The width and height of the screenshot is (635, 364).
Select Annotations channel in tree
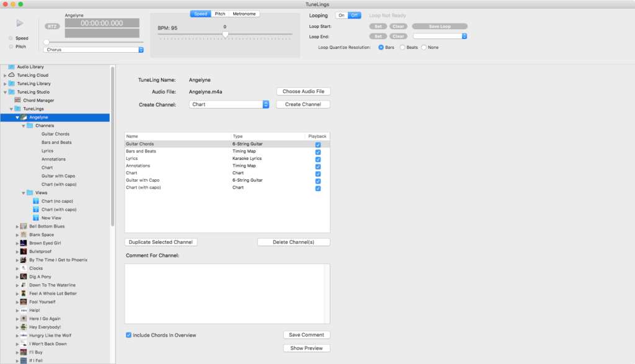coord(53,159)
